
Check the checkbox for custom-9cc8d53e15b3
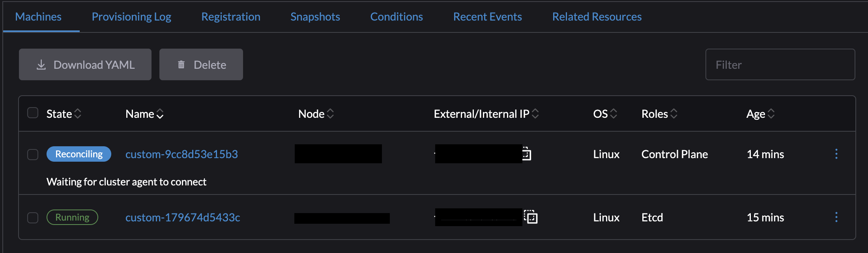click(33, 155)
